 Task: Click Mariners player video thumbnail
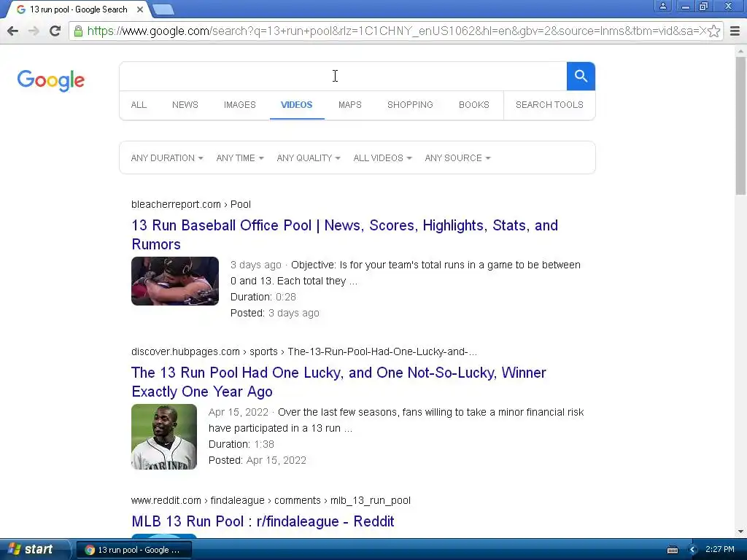coord(164,437)
